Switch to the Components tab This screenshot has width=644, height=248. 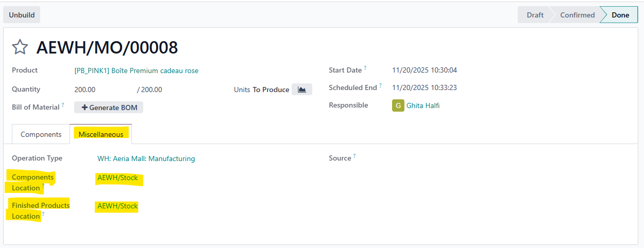click(x=41, y=134)
